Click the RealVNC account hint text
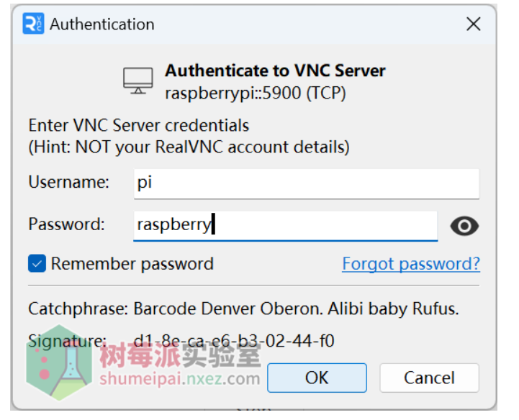The height and width of the screenshot is (420, 519). pos(189,147)
